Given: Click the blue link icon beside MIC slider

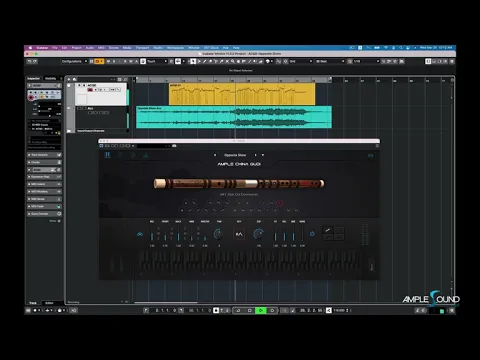Looking at the screenshot, I should click(140, 234).
